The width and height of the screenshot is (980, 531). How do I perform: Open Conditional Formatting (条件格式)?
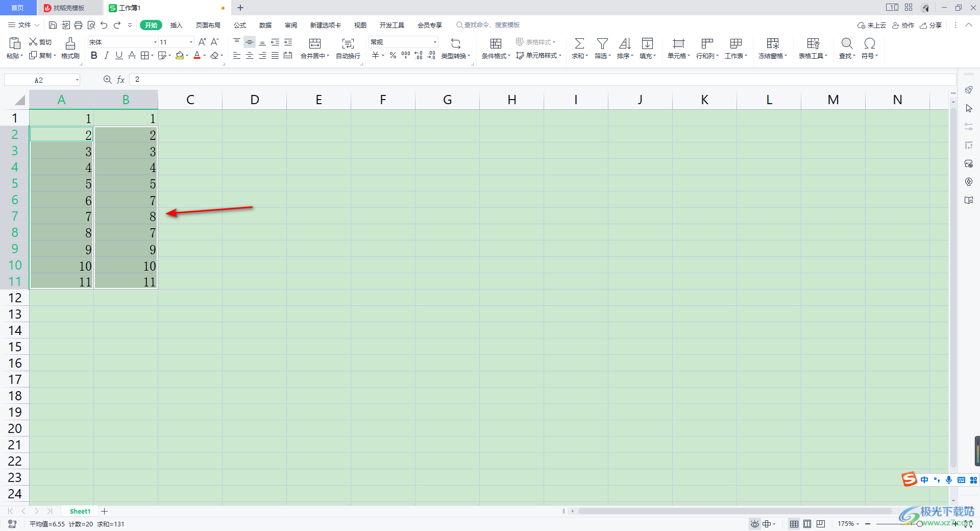496,49
